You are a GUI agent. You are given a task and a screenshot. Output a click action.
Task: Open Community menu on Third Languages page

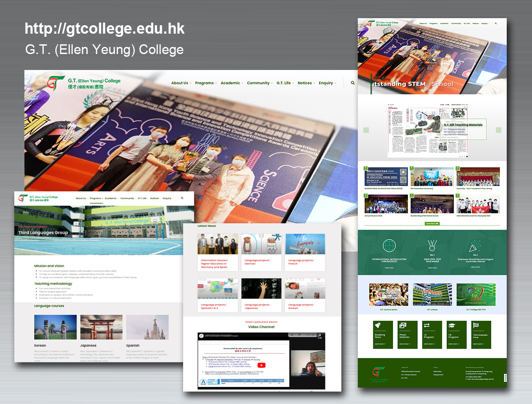tap(128, 198)
